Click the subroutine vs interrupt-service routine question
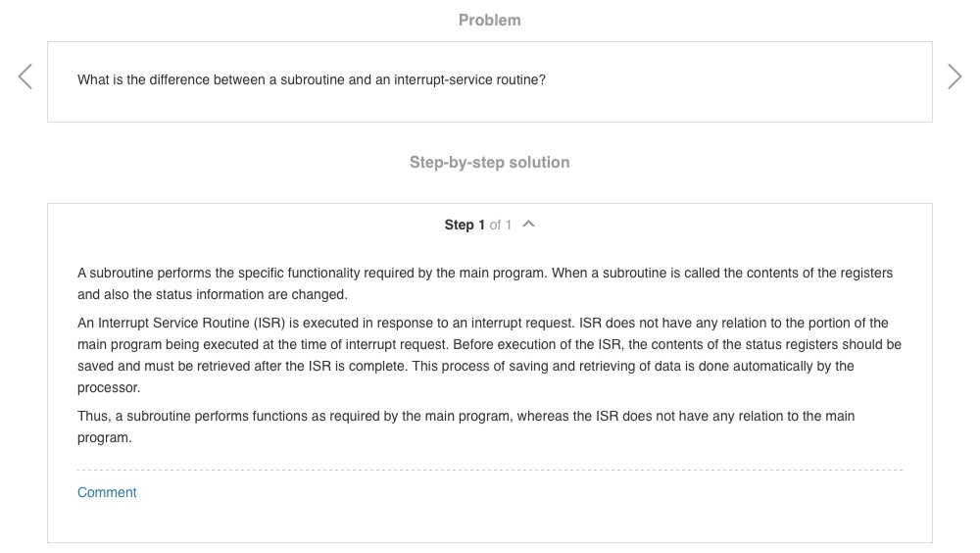980x553 pixels. (x=312, y=80)
